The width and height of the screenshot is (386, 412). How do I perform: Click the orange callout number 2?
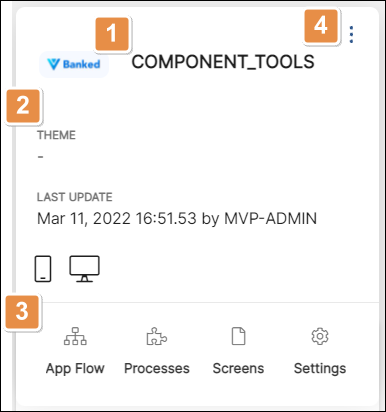point(23,106)
